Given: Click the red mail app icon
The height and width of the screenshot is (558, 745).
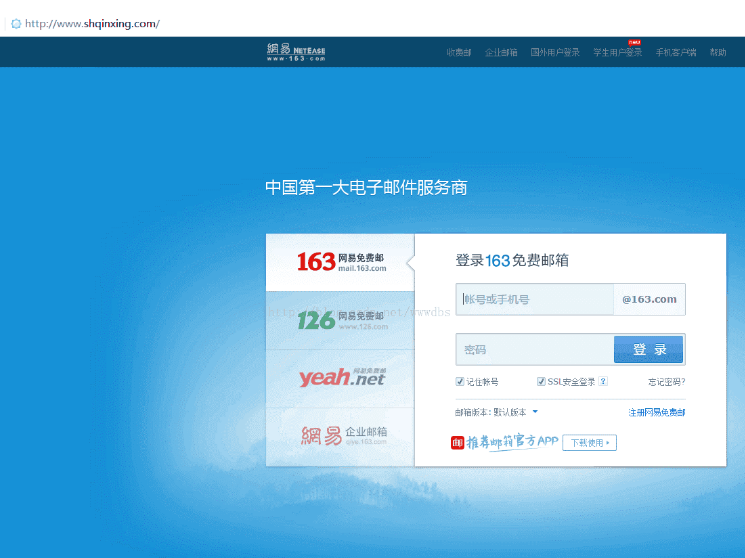Looking at the screenshot, I should [x=457, y=443].
